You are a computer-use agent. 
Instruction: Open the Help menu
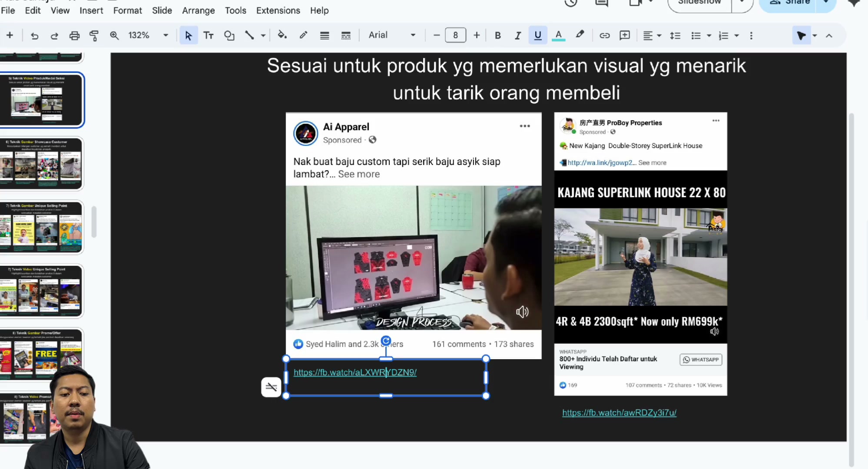coord(319,10)
